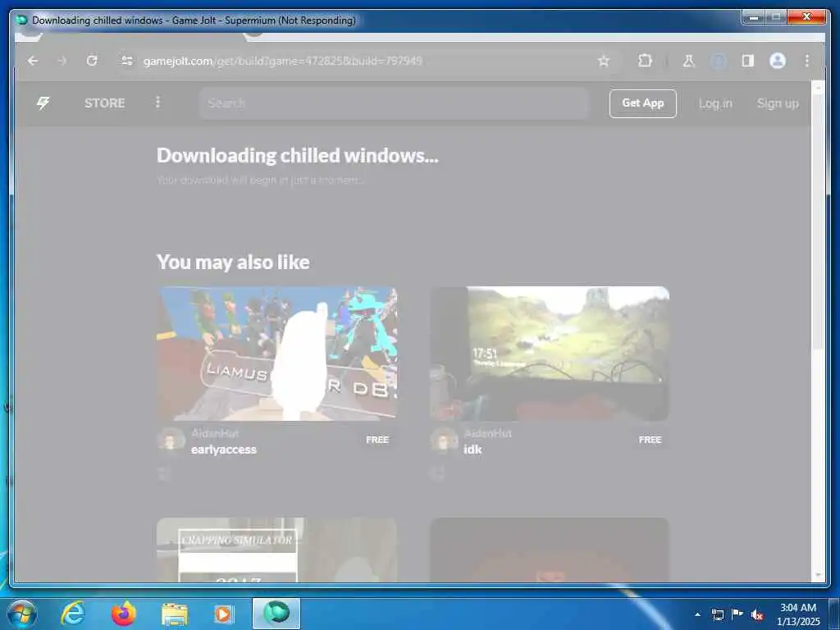This screenshot has width=840, height=630.
Task: Open the Sign up link
Action: tap(778, 103)
